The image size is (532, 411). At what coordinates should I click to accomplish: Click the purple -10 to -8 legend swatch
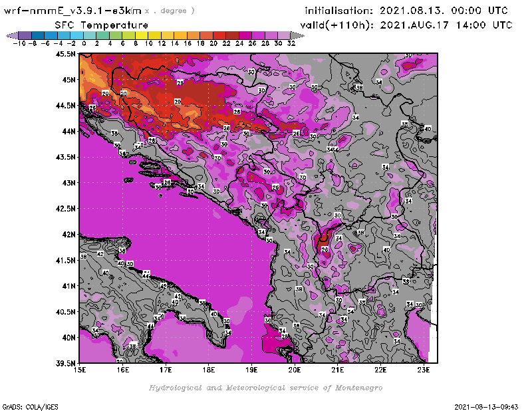coord(25,35)
